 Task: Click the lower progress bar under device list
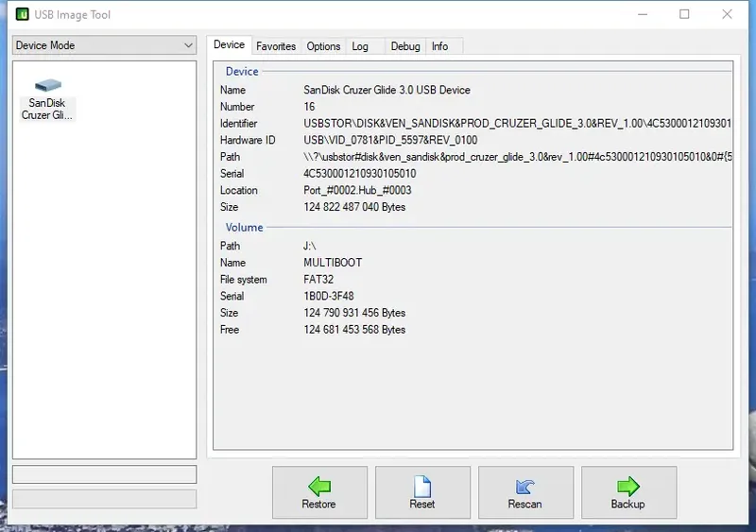coord(104,499)
